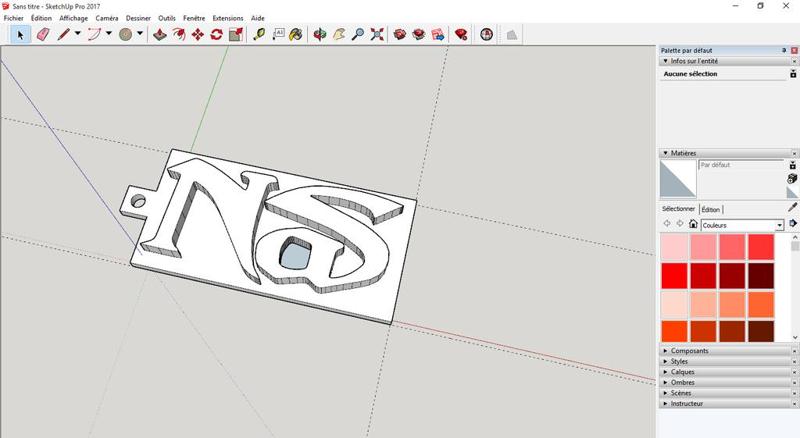
Task: Click the round red-and-white toolbar icon
Action: (486, 35)
